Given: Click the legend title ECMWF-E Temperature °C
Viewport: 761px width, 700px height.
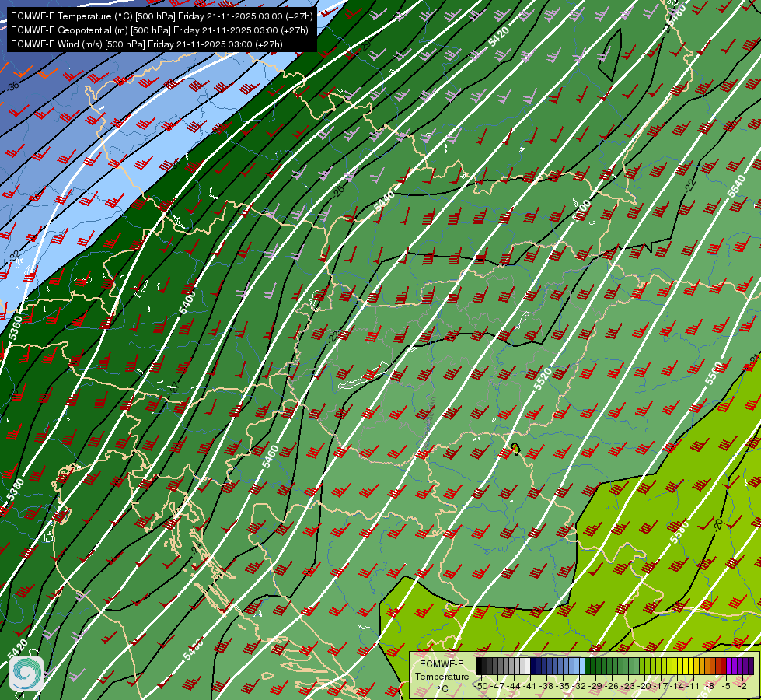Looking at the screenshot, I should point(442,676).
